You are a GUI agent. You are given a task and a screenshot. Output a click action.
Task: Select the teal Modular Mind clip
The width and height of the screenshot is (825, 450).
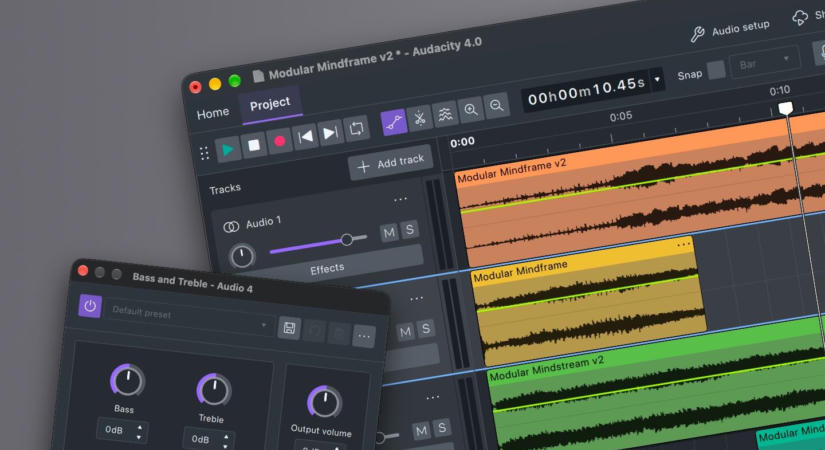point(791,435)
